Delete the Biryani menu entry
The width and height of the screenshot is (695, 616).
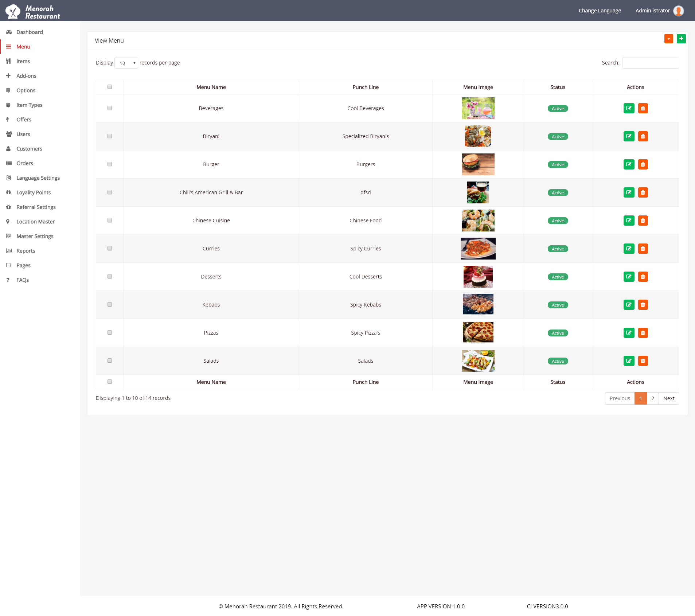point(643,136)
